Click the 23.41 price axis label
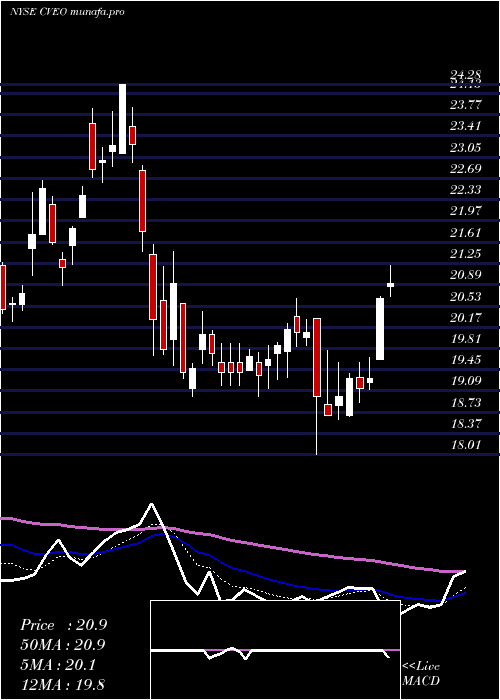 pos(466,126)
